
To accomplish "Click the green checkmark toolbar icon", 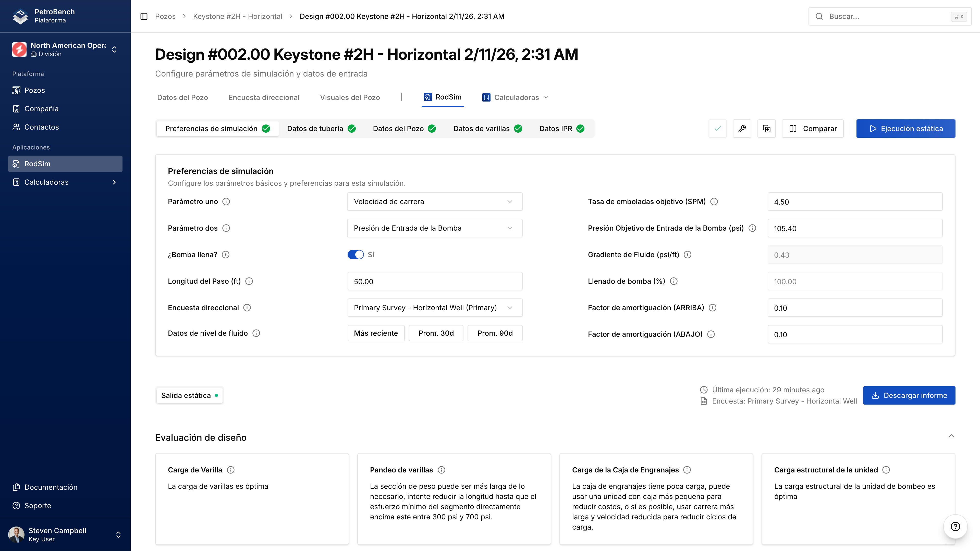I will [717, 129].
